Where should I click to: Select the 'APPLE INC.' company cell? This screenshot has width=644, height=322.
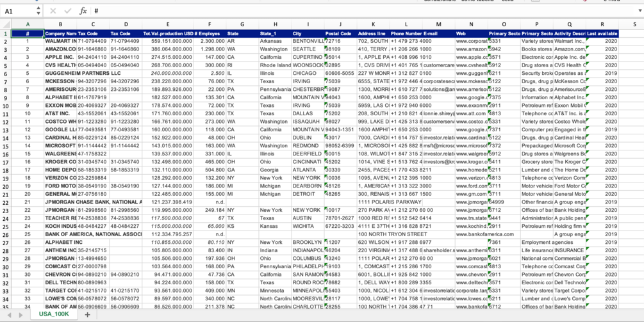point(60,57)
